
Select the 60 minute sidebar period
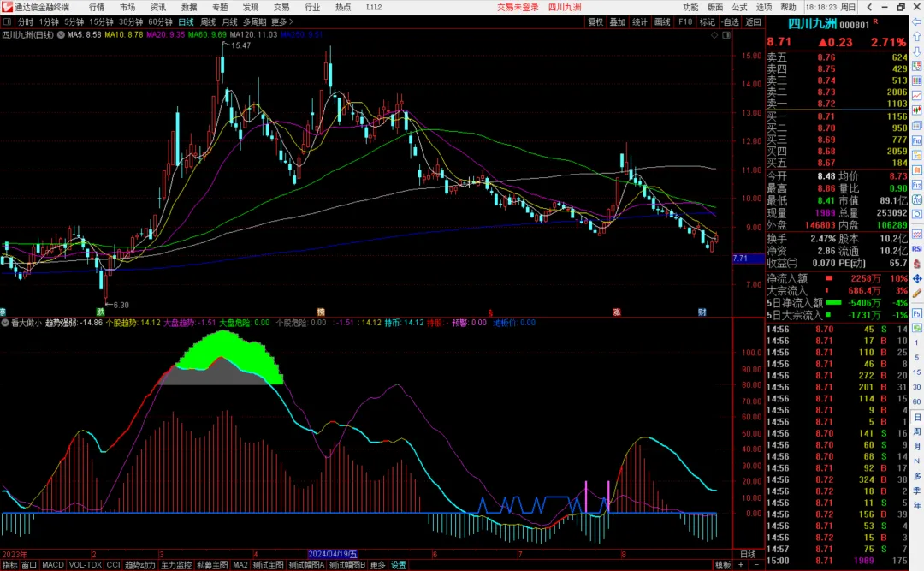917,401
